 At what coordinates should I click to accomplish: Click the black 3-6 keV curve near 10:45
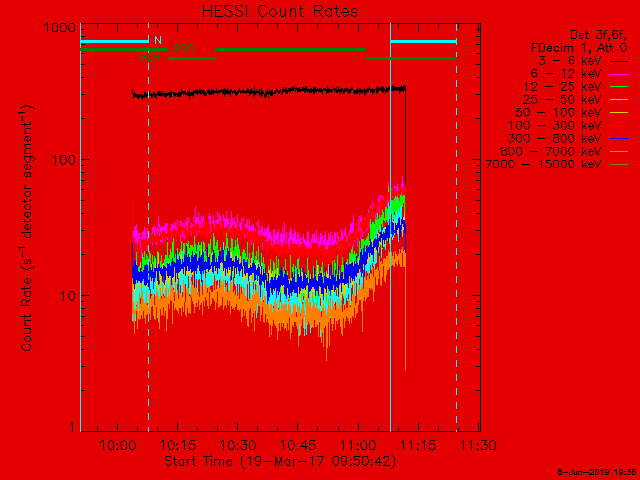[x=298, y=90]
